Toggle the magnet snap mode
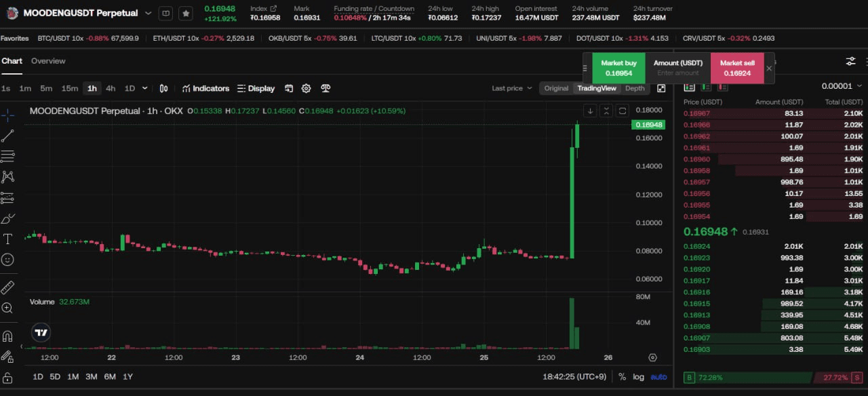The height and width of the screenshot is (396, 868). point(7,336)
